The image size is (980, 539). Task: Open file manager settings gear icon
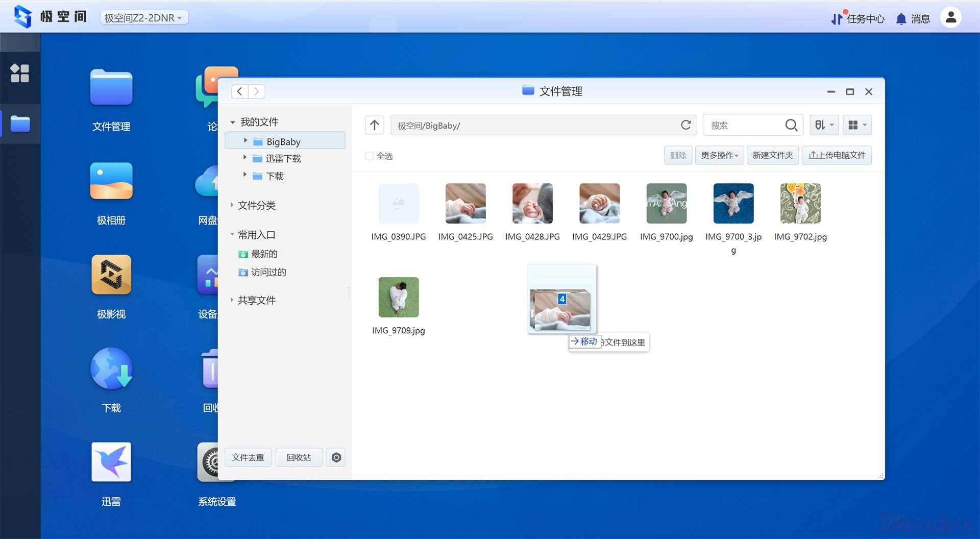click(336, 457)
